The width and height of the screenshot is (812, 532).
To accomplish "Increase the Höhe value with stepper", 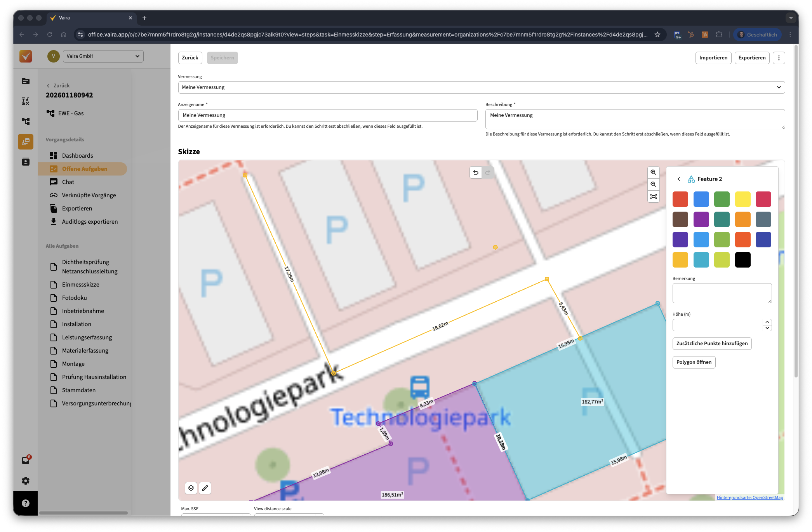I will [x=767, y=322].
